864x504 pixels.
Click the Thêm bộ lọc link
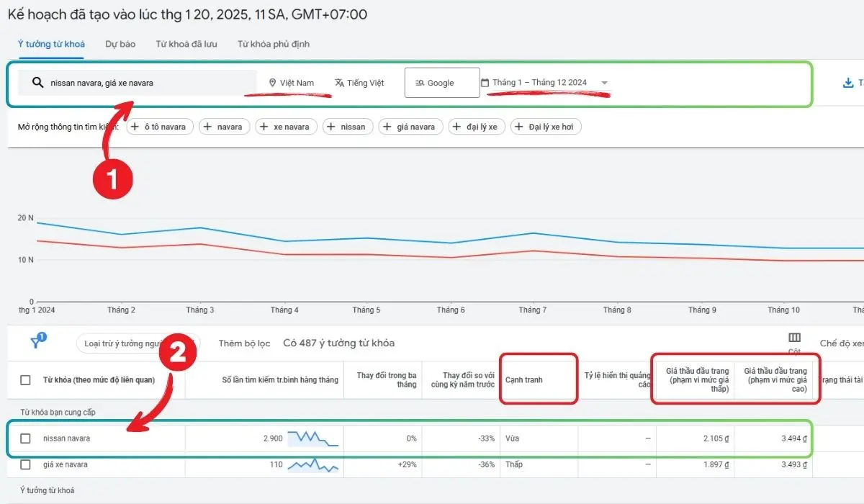point(244,343)
